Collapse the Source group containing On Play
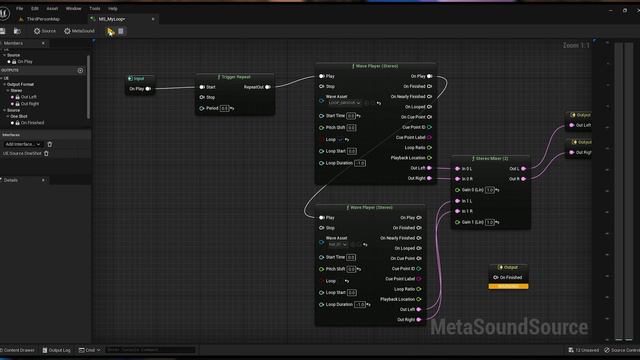 pyautogui.click(x=4, y=55)
